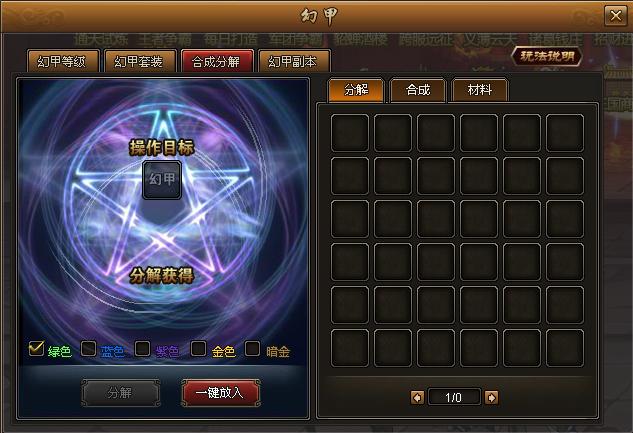
Task: Open the 幻甲副本 tab
Action: (294, 61)
